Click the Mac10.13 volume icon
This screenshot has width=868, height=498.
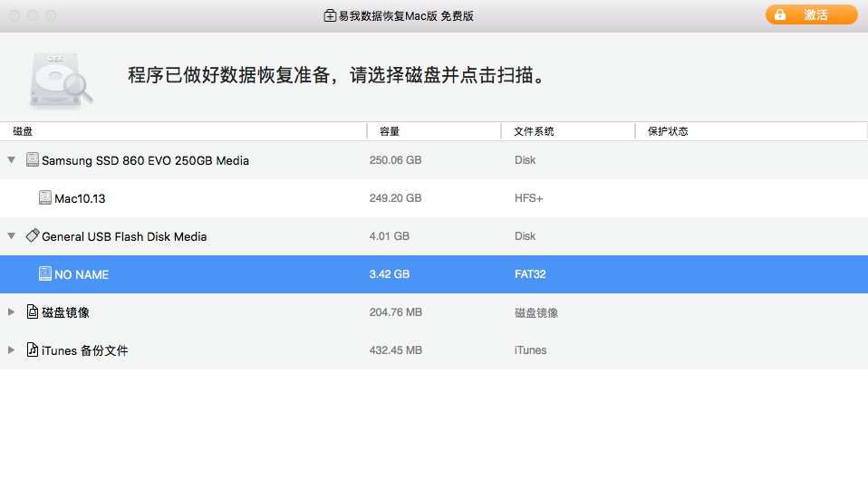45,197
